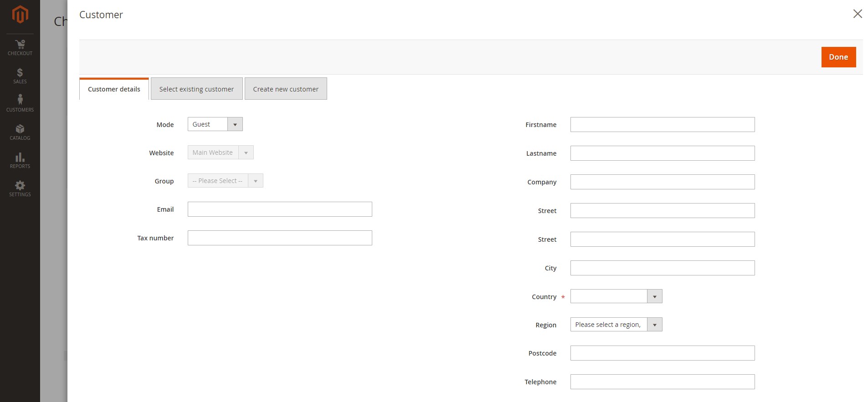Click the Magento logo icon

tap(20, 15)
